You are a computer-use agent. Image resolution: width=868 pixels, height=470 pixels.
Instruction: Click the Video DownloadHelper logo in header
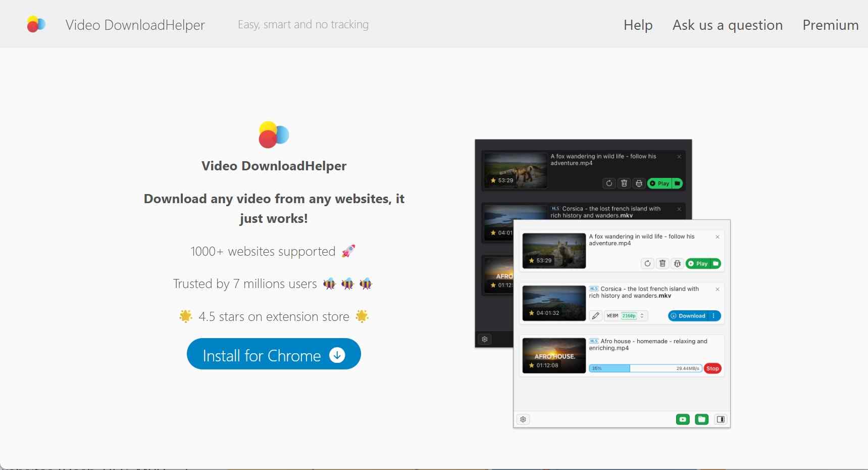click(x=36, y=24)
